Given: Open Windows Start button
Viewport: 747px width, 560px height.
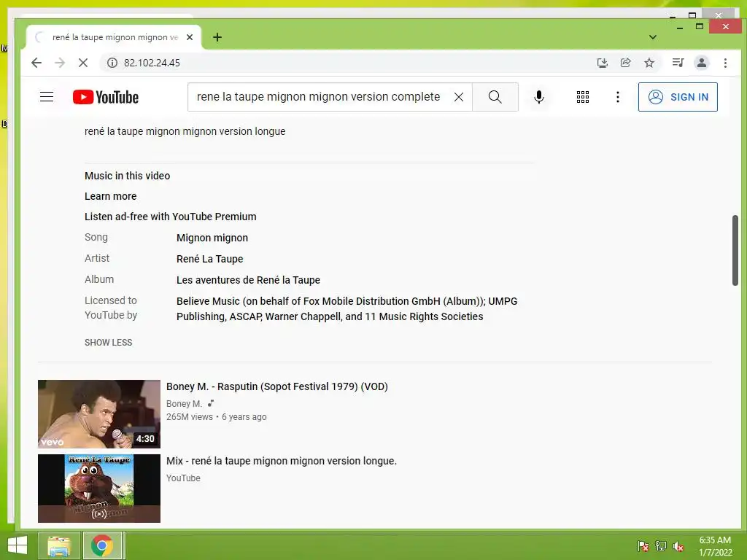Looking at the screenshot, I should pos(18,545).
